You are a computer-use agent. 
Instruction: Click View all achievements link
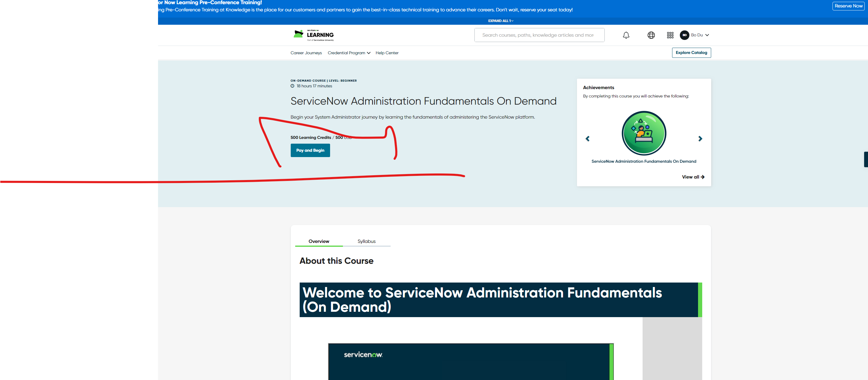693,177
